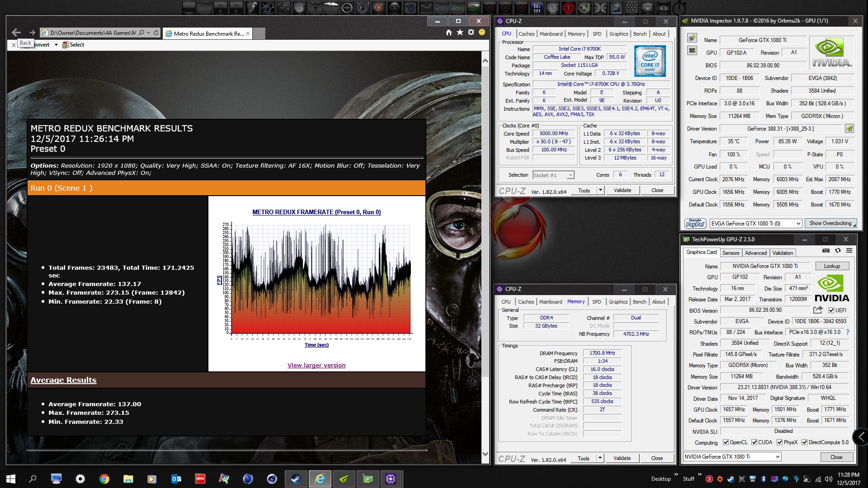The width and height of the screenshot is (868, 488).
Task: Click Validate in the top CPU-Z window
Action: [623, 190]
